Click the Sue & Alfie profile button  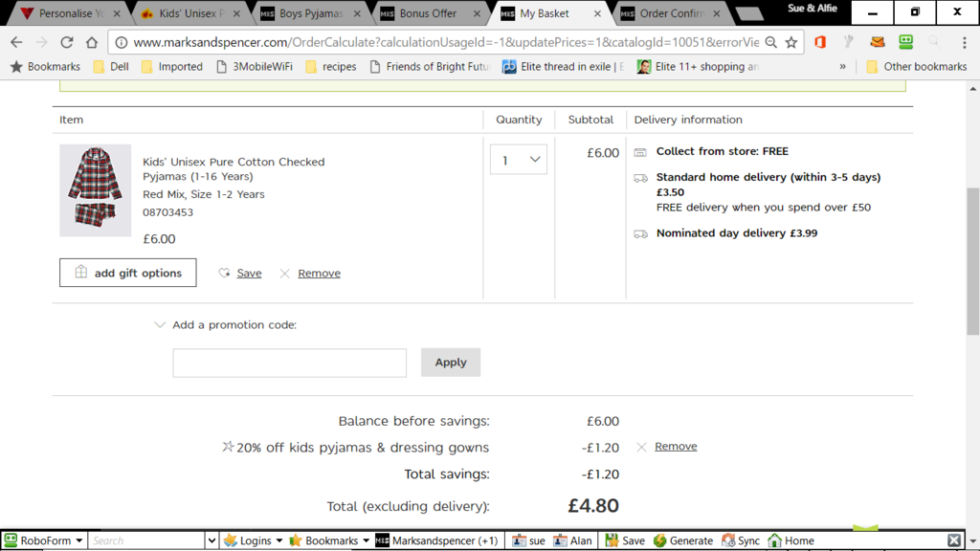pos(812,8)
